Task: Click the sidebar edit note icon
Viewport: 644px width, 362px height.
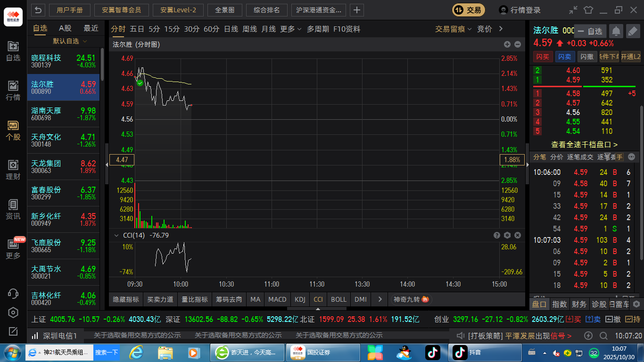Action: tap(13, 331)
